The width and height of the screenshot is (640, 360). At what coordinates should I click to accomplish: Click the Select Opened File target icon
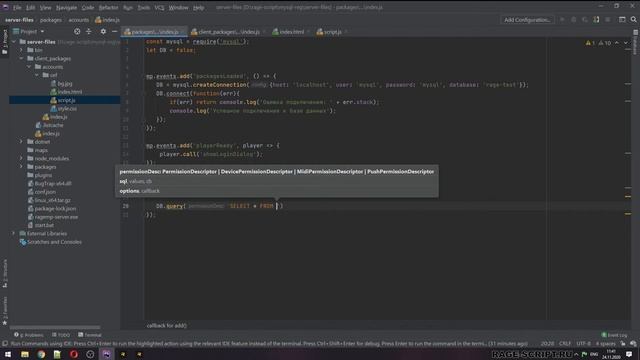point(77,31)
